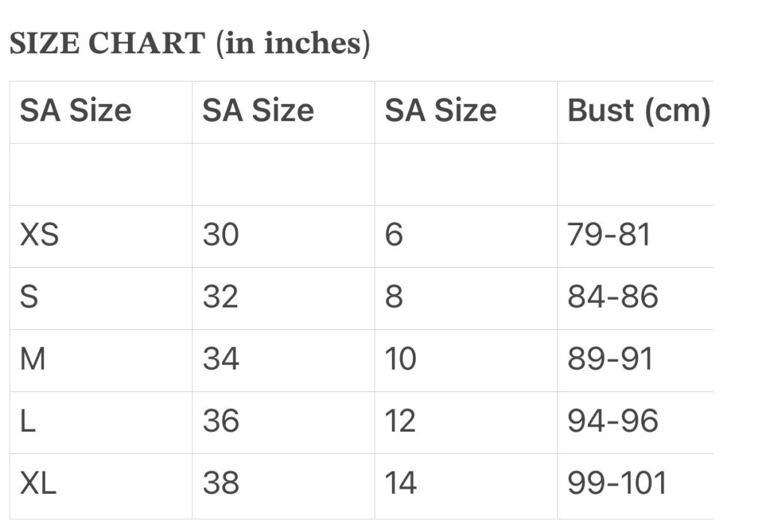Select the bust value 99-101
The width and height of the screenshot is (766, 532).
(x=617, y=483)
